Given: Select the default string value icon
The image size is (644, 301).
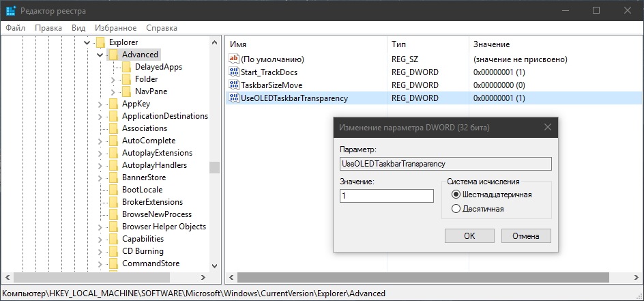Looking at the screenshot, I should click(x=234, y=59).
